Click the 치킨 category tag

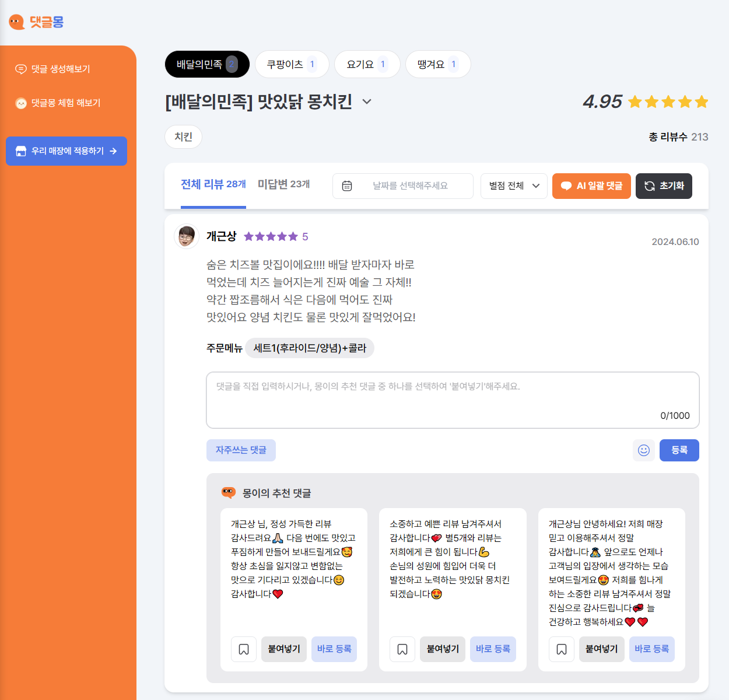point(184,137)
